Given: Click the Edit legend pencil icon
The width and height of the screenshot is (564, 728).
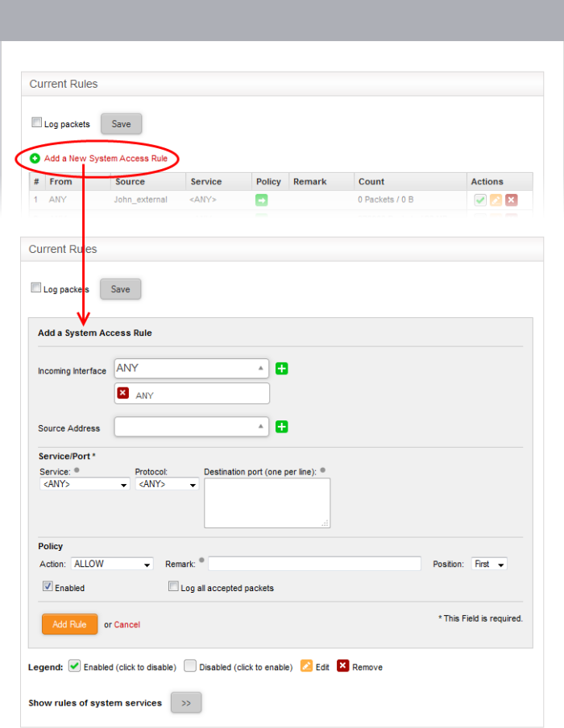Looking at the screenshot, I should [x=306, y=666].
